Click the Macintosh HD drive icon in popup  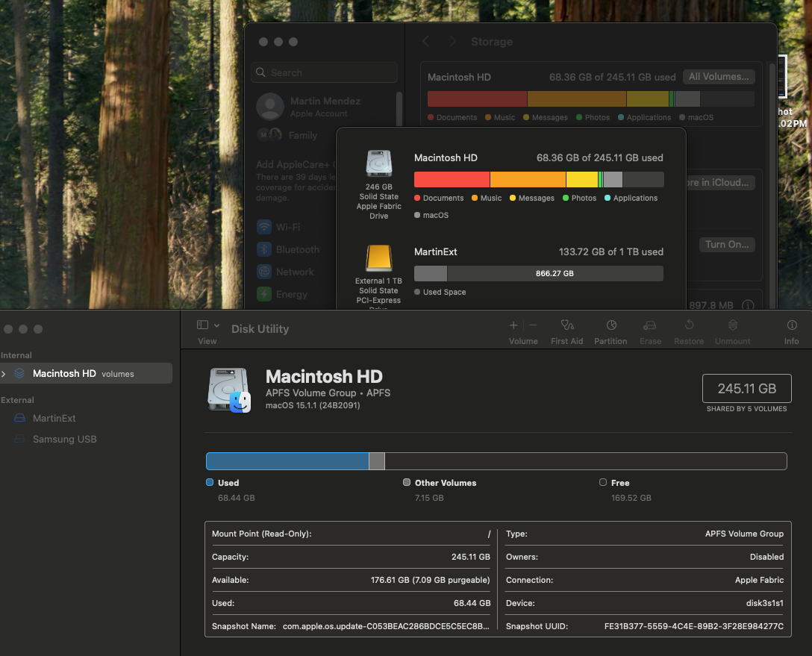(x=378, y=163)
